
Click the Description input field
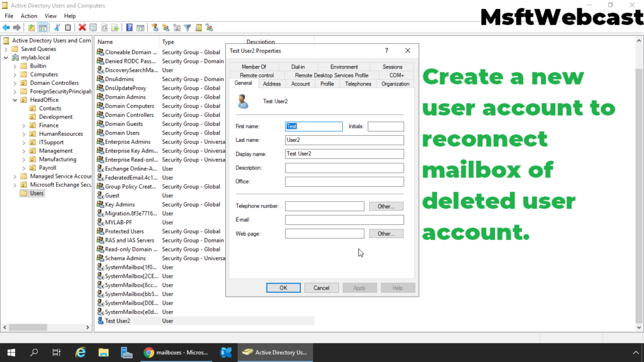point(344,168)
